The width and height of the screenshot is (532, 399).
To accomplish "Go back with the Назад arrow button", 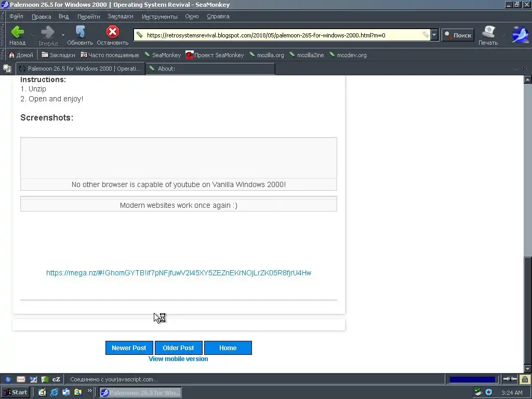I will 17,35.
